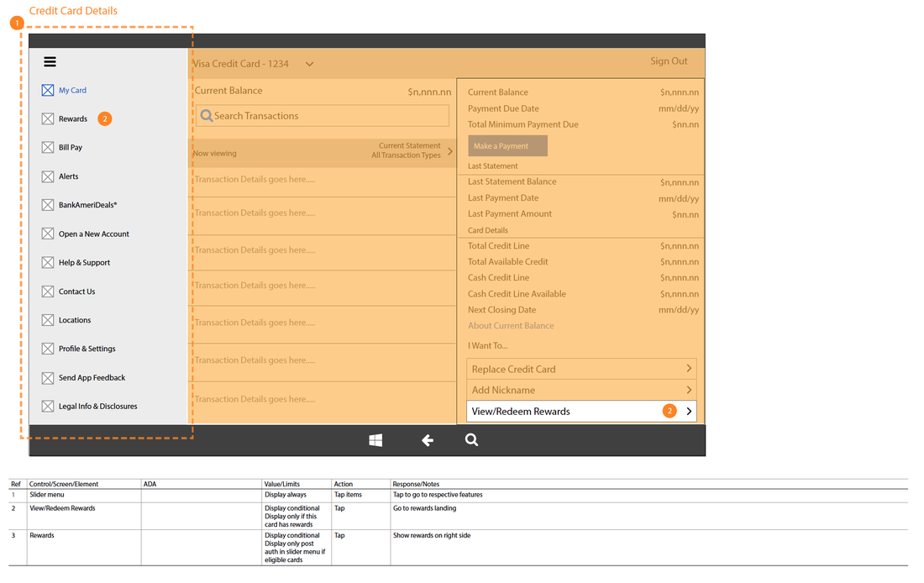Select Locations menu item
The width and height of the screenshot is (924, 583).
pos(75,320)
